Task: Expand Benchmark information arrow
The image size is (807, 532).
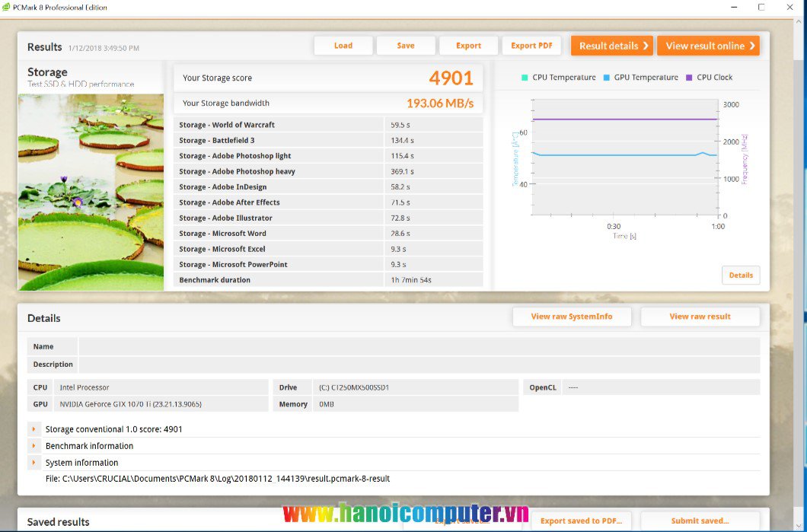Action: 34,445
